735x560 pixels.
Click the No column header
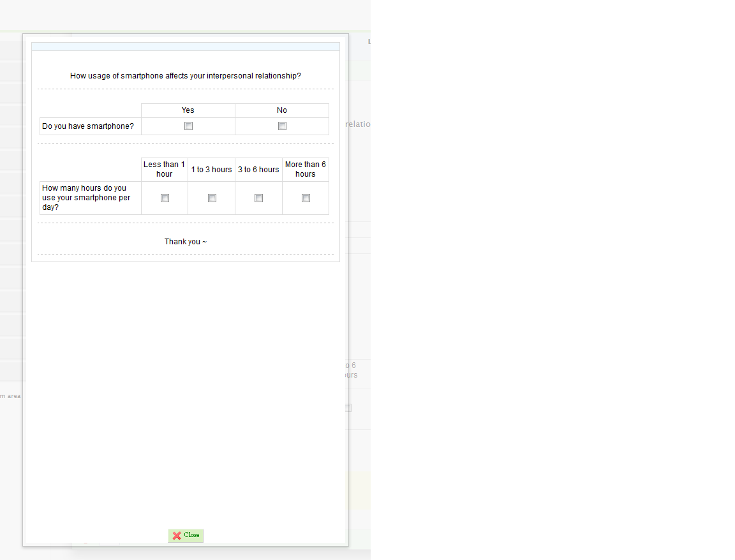pyautogui.click(x=282, y=110)
